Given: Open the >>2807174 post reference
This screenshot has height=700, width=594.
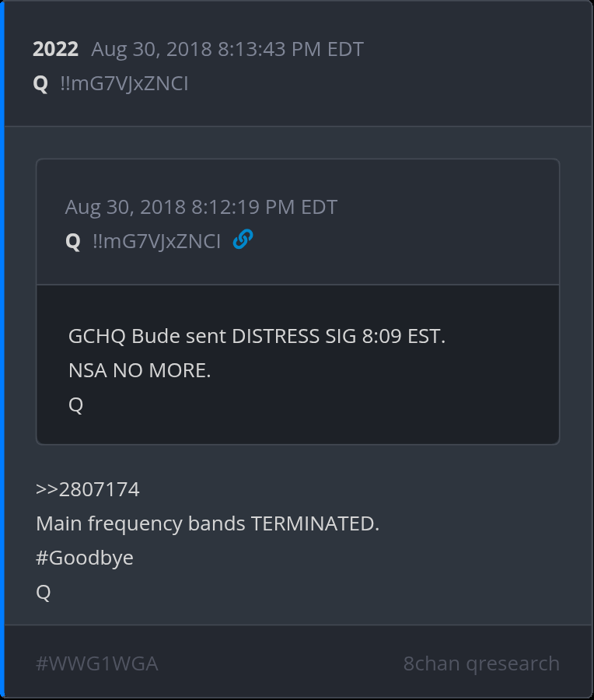Looking at the screenshot, I should (x=88, y=490).
